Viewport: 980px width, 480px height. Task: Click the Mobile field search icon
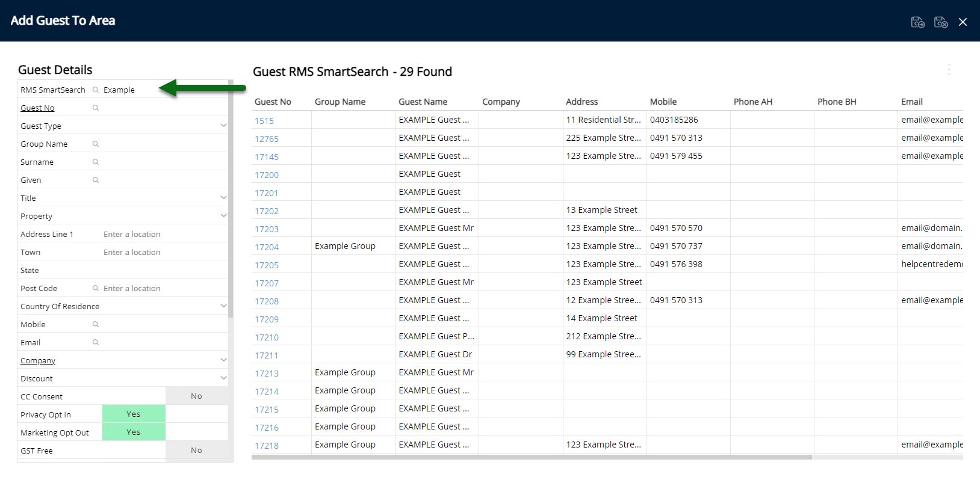click(95, 324)
